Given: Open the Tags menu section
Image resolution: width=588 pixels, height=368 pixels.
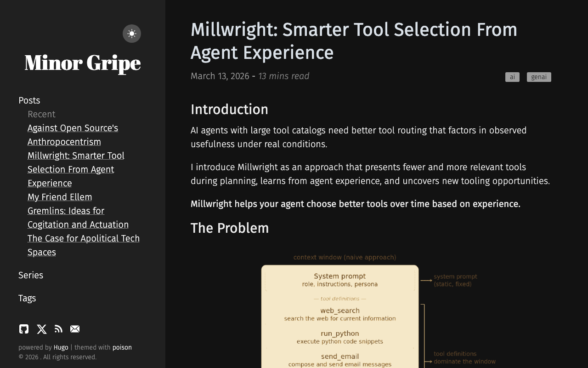Looking at the screenshot, I should 27,298.
